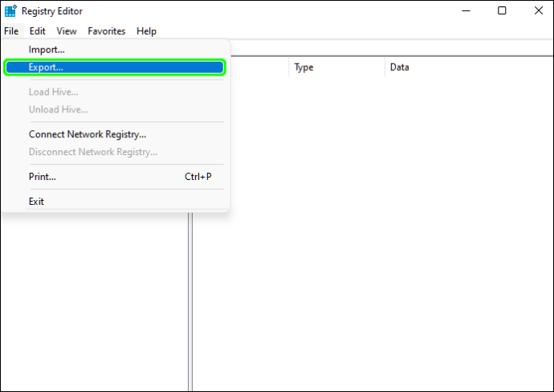Open the Edit menu
The width and height of the screenshot is (554, 392).
pyautogui.click(x=38, y=31)
